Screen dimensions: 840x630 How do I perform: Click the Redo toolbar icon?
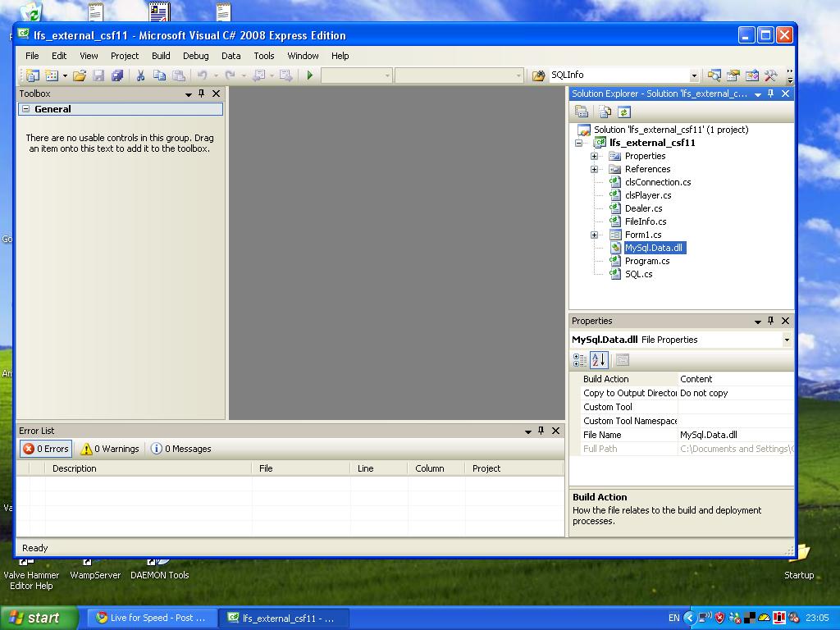[x=230, y=75]
